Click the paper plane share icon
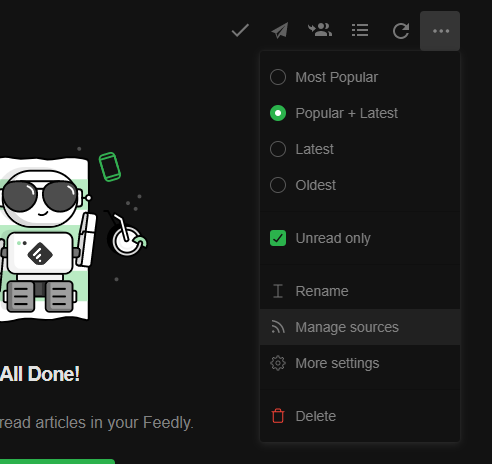Viewport: 492px width, 464px height. tap(280, 31)
